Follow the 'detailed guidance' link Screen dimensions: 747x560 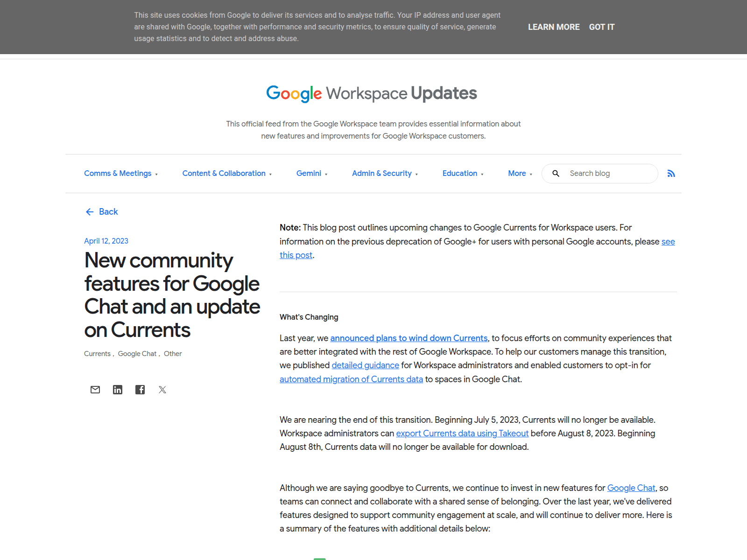click(366, 365)
